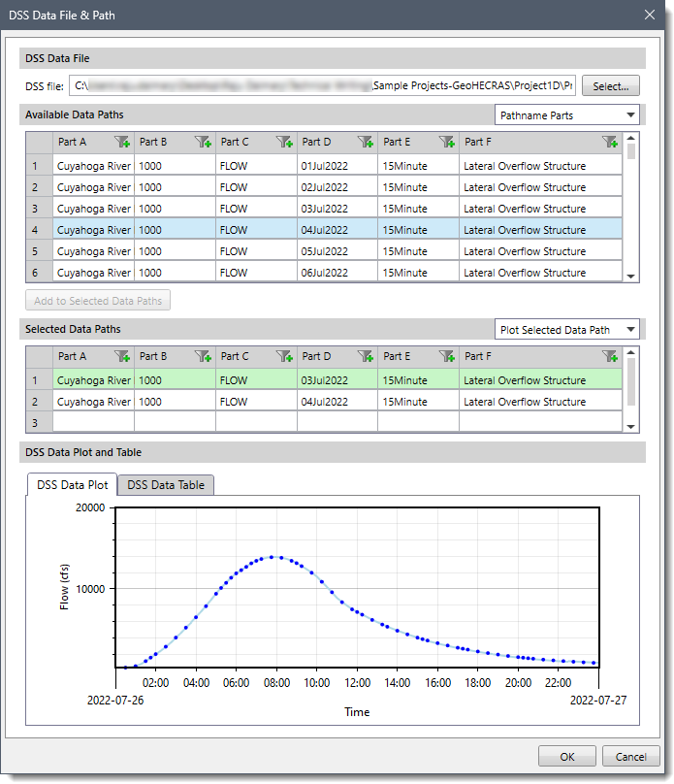
Task: Filter Part B in Selected Data Paths
Action: [x=203, y=356]
